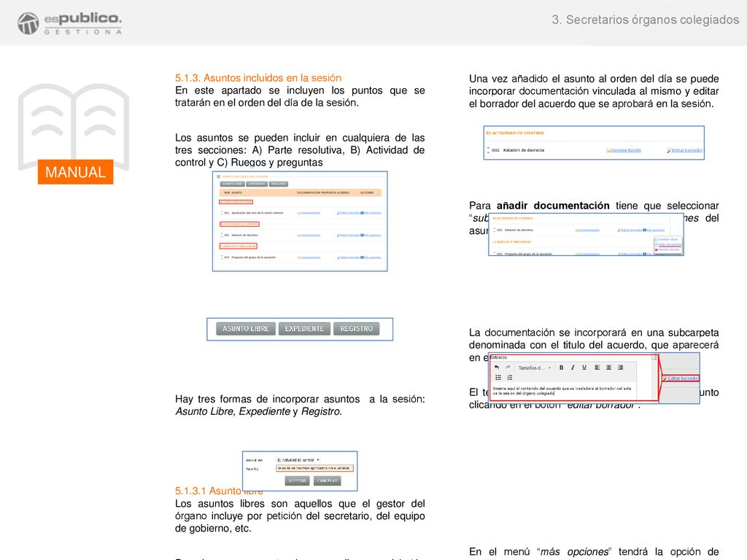Click small EXPEDIENTE button in session table
The width and height of the screenshot is (747, 560).
tap(257, 184)
